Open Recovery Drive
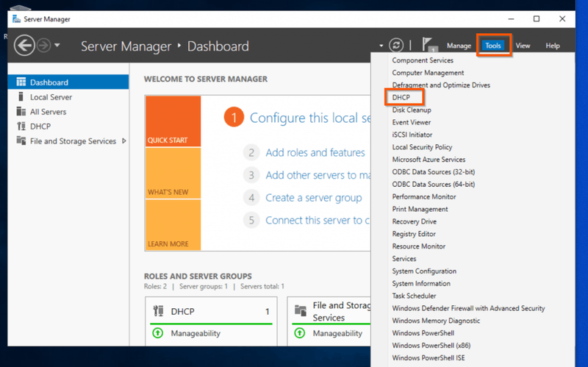The height and width of the screenshot is (367, 588). point(414,221)
